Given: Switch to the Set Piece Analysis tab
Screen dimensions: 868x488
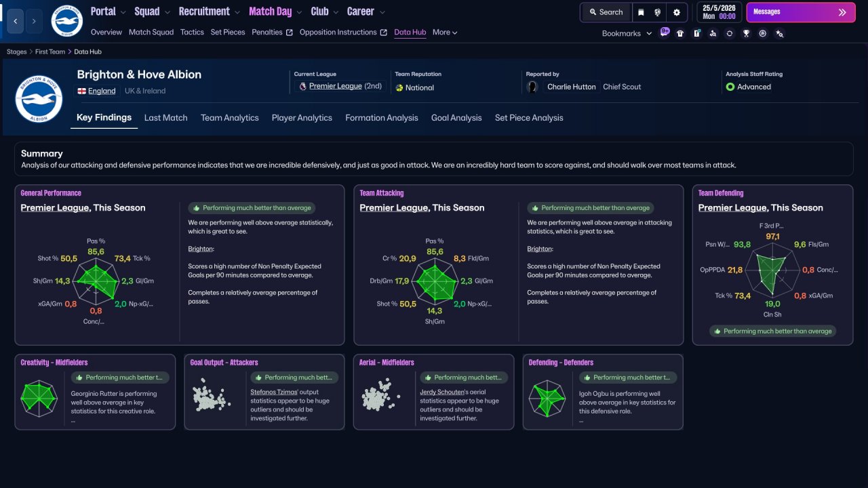Looking at the screenshot, I should click(x=529, y=118).
